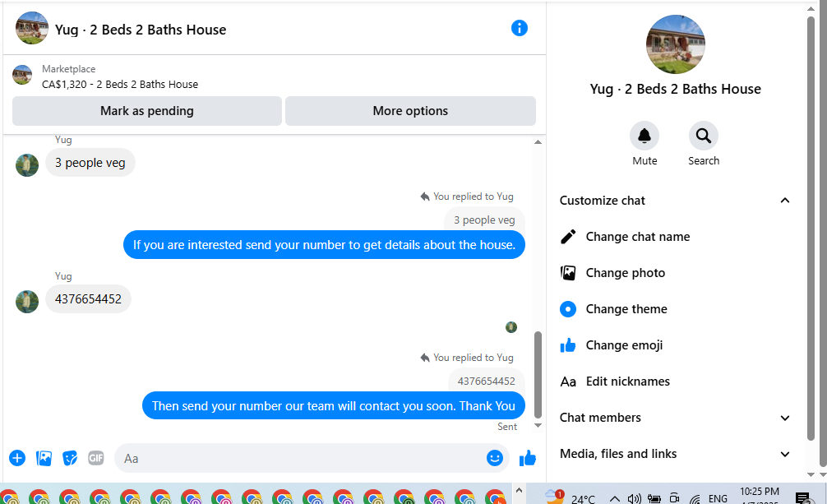This screenshot has height=504, width=827.
Task: Click the Mark as pending button
Action: 147,111
